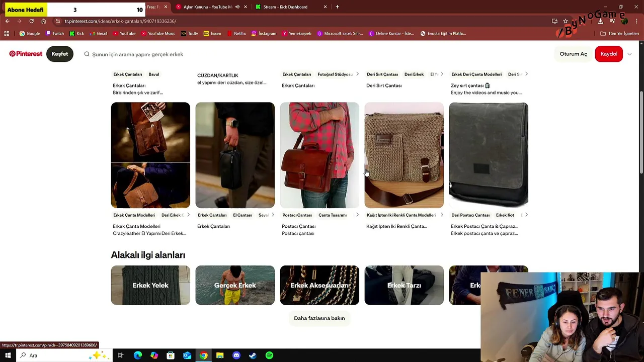Open the Erkek Tarzı interest card
The image size is (644, 362).
coord(404,285)
